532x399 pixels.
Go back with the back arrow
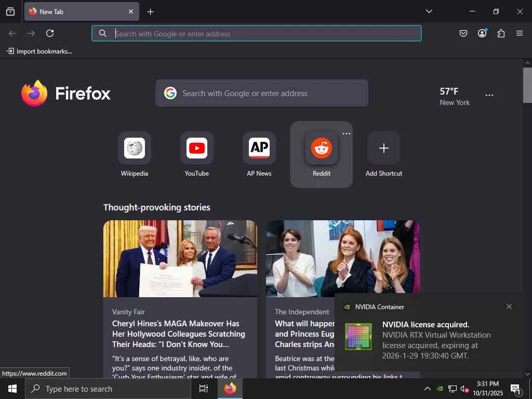[x=12, y=33]
